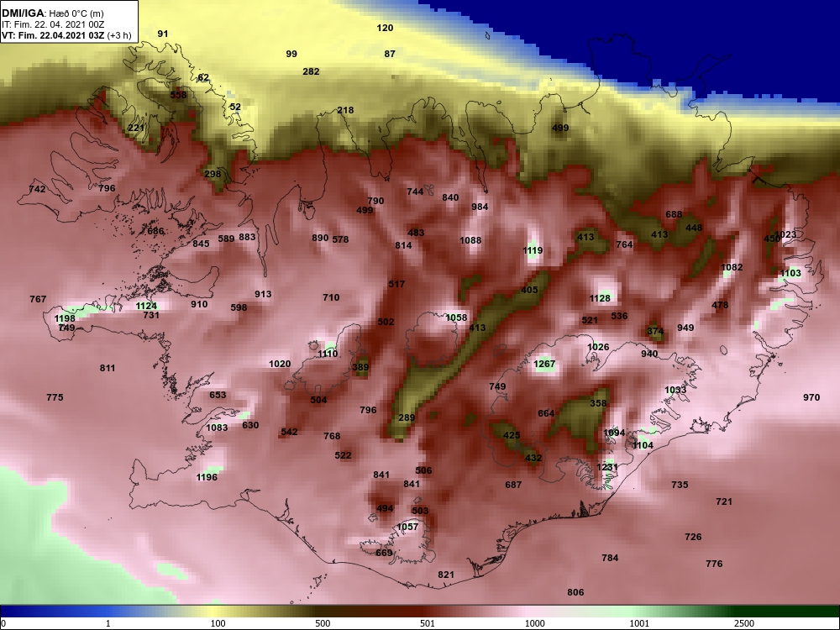
Task: Click the map value 710
Action: point(331,297)
